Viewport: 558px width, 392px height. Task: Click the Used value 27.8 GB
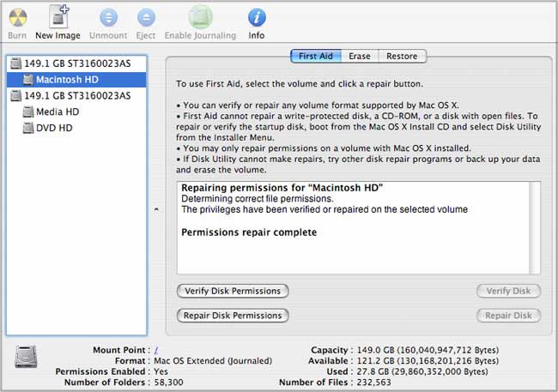tap(422, 371)
